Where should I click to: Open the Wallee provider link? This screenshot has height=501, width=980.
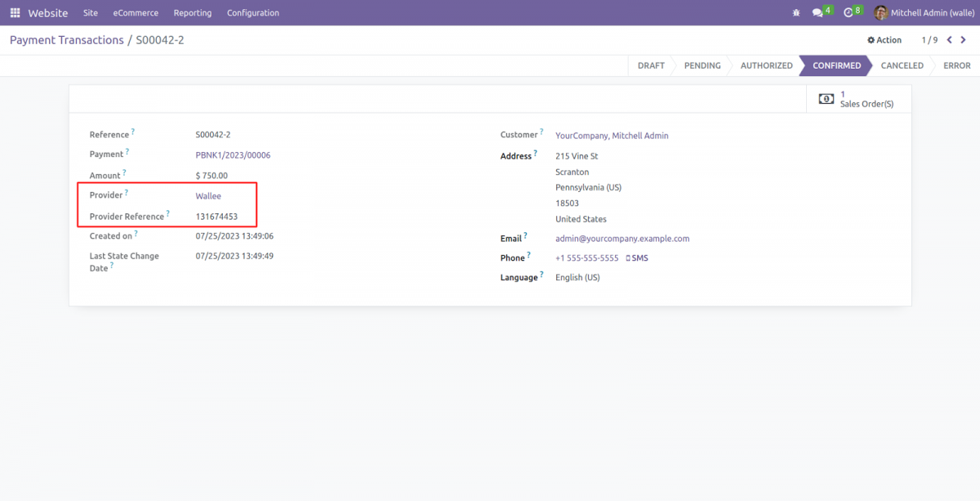208,195
